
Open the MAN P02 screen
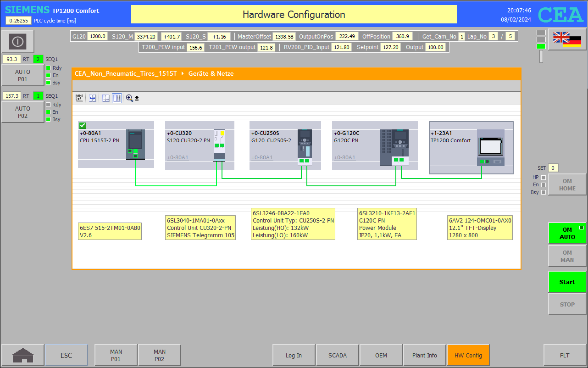(159, 355)
